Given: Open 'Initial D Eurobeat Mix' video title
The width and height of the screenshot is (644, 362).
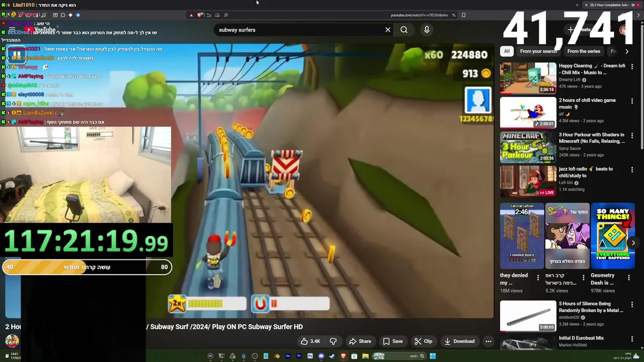Looking at the screenshot, I should [x=581, y=338].
